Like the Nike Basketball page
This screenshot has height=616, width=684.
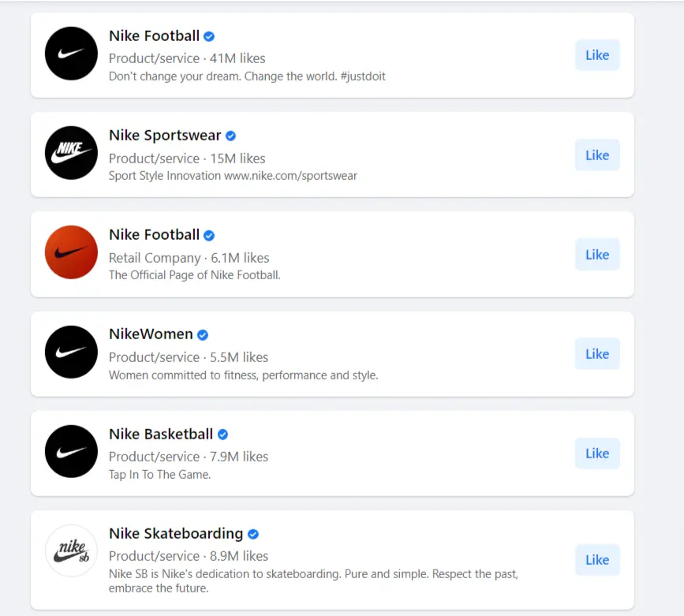tap(597, 453)
